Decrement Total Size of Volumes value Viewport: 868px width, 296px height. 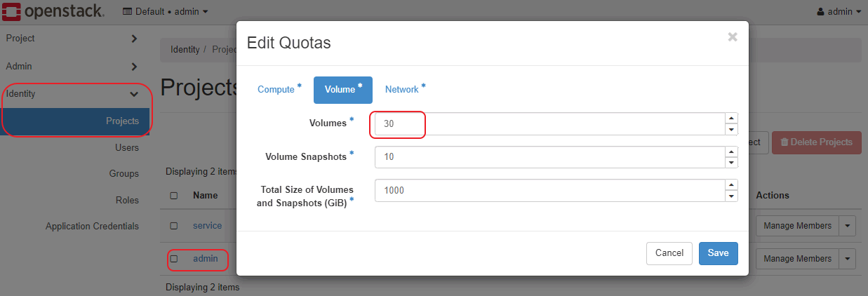click(x=731, y=196)
